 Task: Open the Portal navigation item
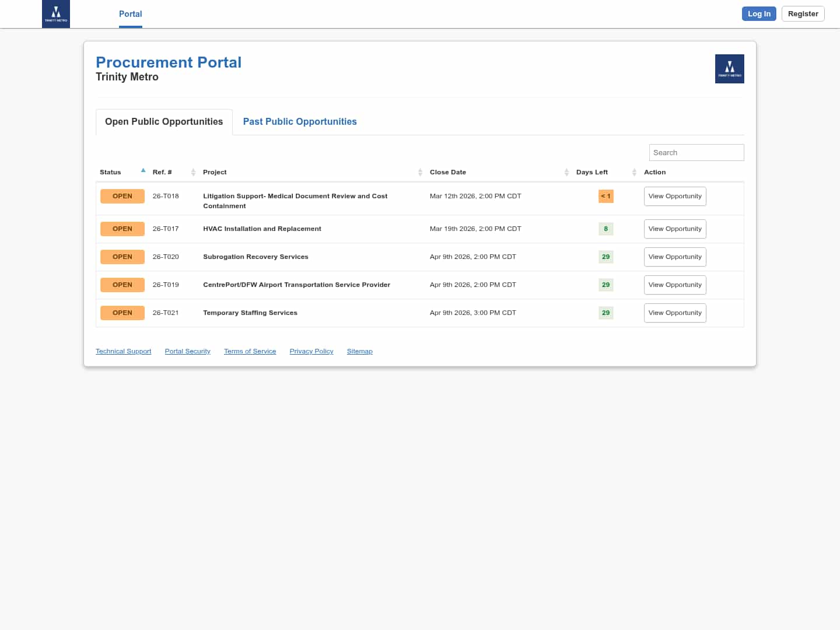coord(131,14)
